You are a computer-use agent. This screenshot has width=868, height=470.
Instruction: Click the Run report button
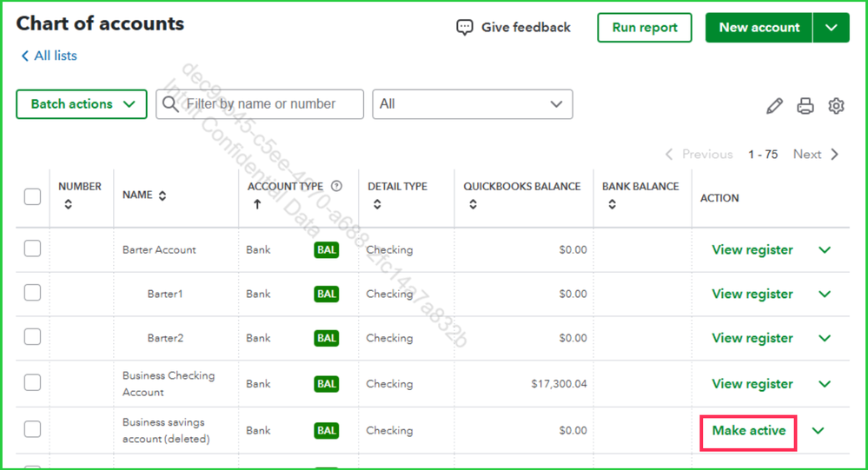(644, 28)
